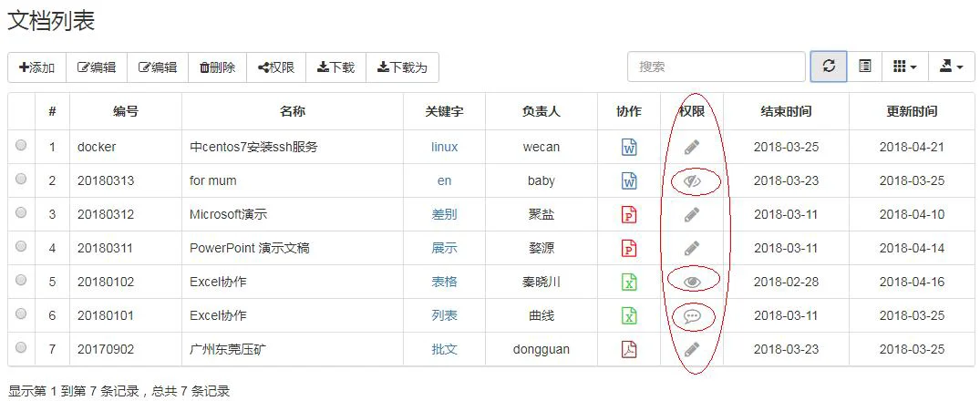
Task: Click the eye icon in row 5
Action: pos(692,283)
